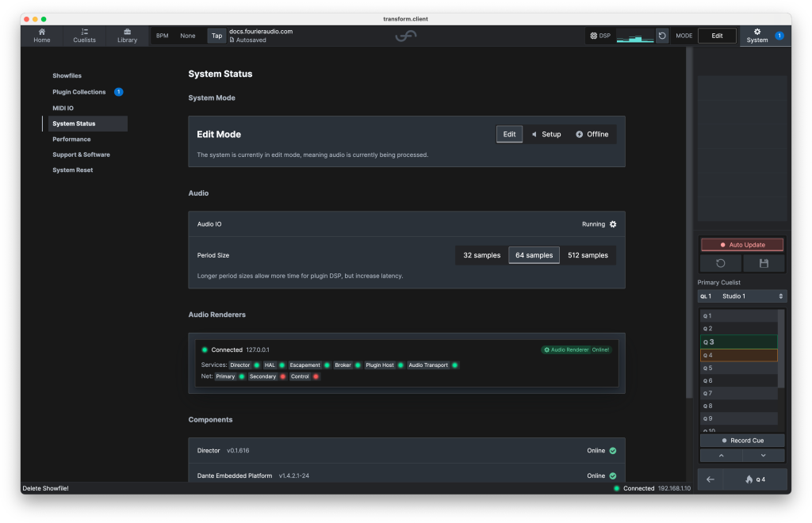Click the back arrow beside fire Q 4
Image resolution: width=812 pixels, height=523 pixels.
coord(710,479)
